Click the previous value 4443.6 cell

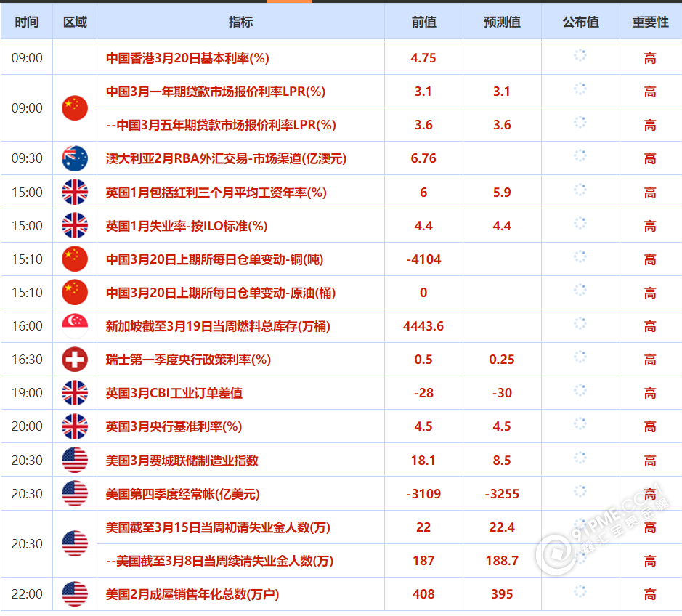423,326
